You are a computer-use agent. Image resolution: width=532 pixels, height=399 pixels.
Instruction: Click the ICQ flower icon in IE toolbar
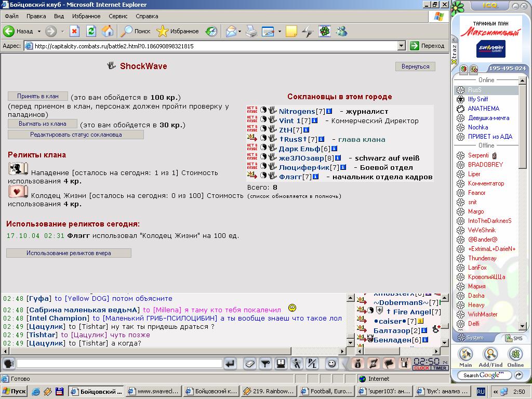point(325,31)
